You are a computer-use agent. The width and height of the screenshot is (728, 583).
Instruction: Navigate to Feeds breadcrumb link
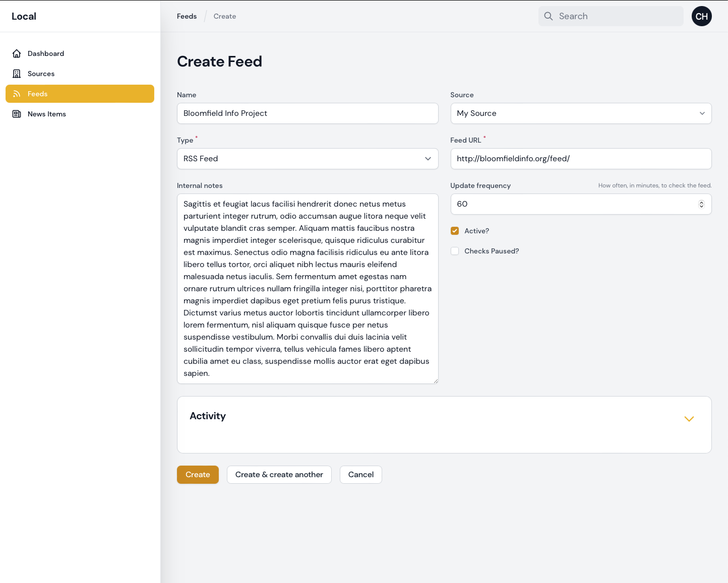[187, 16]
